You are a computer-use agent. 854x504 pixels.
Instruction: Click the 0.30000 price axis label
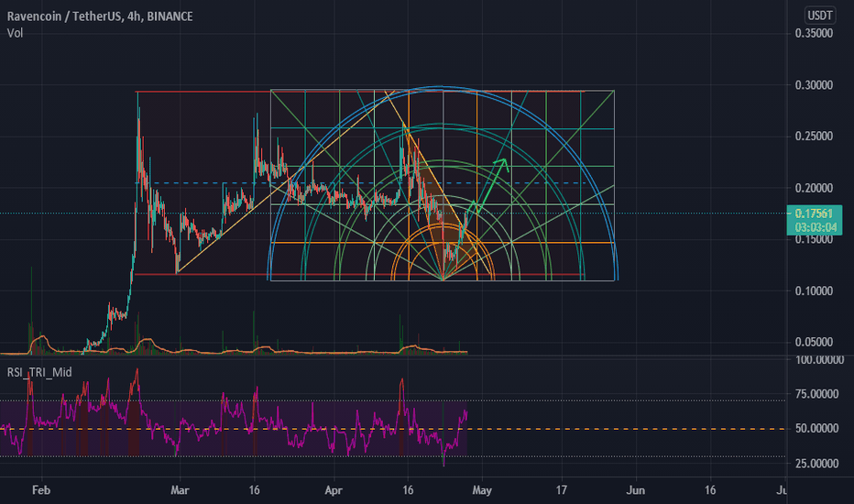click(x=814, y=85)
